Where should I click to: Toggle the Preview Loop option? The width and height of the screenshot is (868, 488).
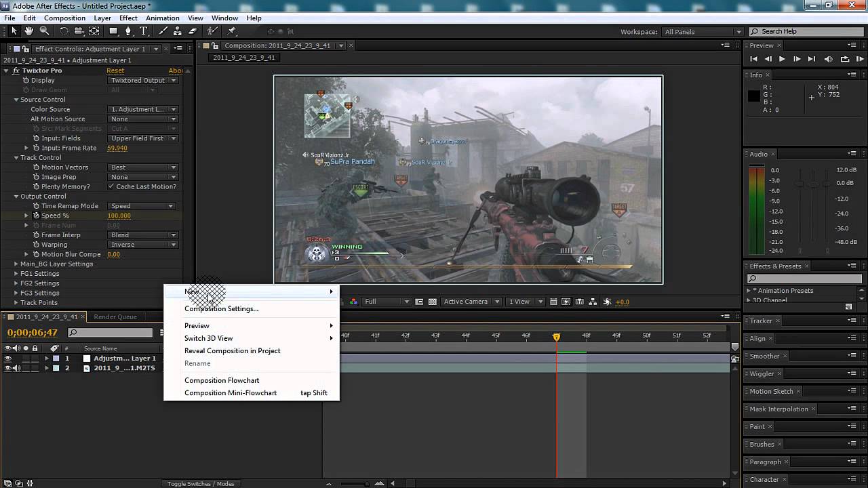tap(845, 59)
